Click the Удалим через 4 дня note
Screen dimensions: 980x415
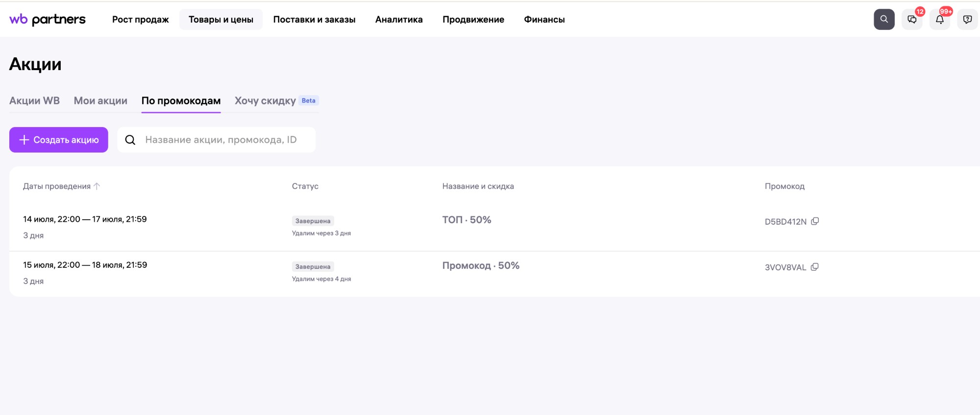coord(321,279)
